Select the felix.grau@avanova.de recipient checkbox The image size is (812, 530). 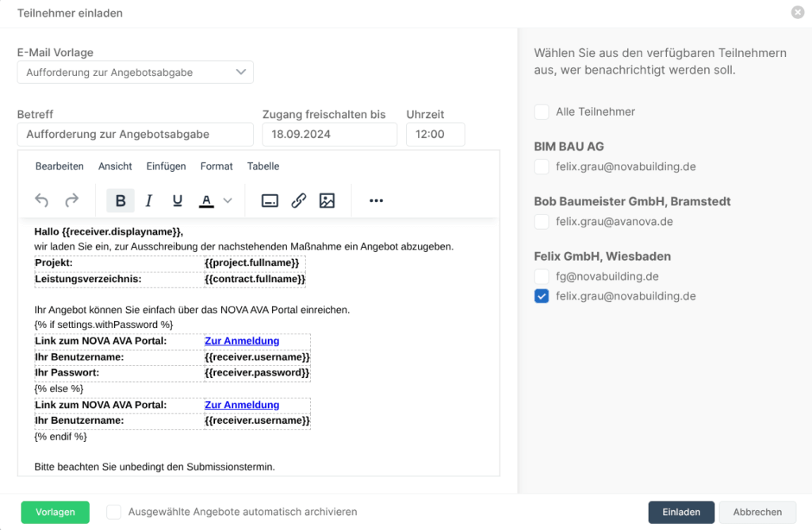tap(542, 222)
